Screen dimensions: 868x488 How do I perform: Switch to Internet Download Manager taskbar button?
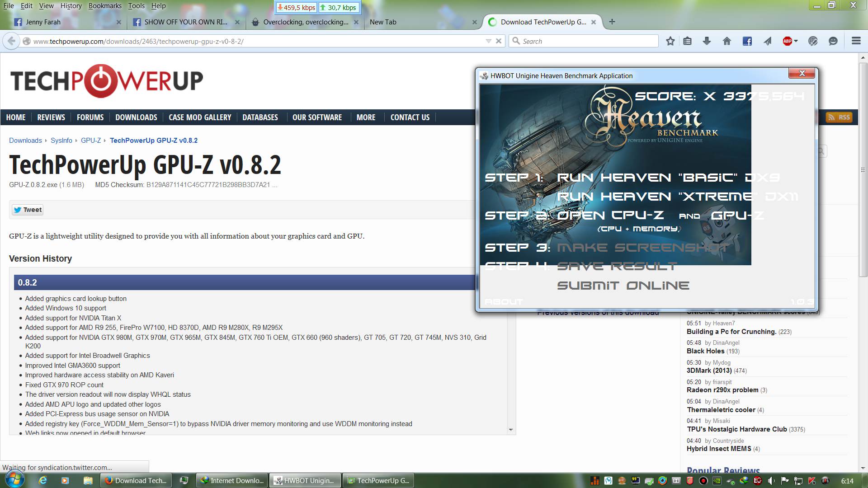(232, 480)
